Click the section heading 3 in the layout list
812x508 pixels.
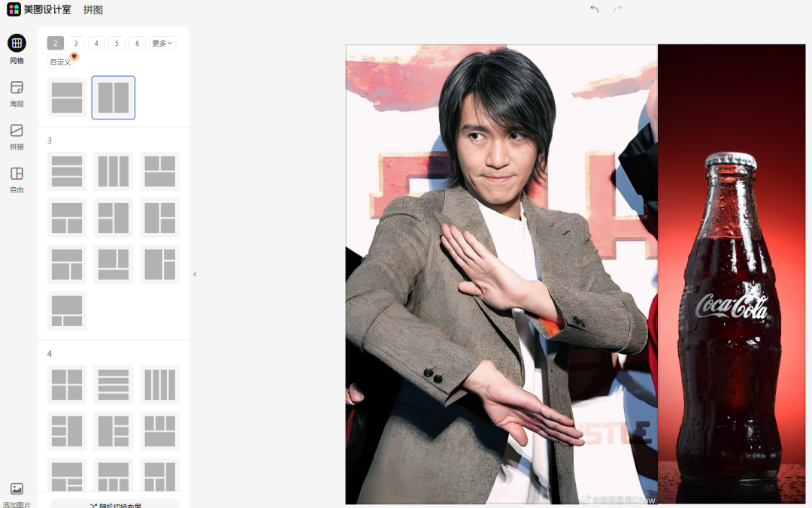point(49,141)
